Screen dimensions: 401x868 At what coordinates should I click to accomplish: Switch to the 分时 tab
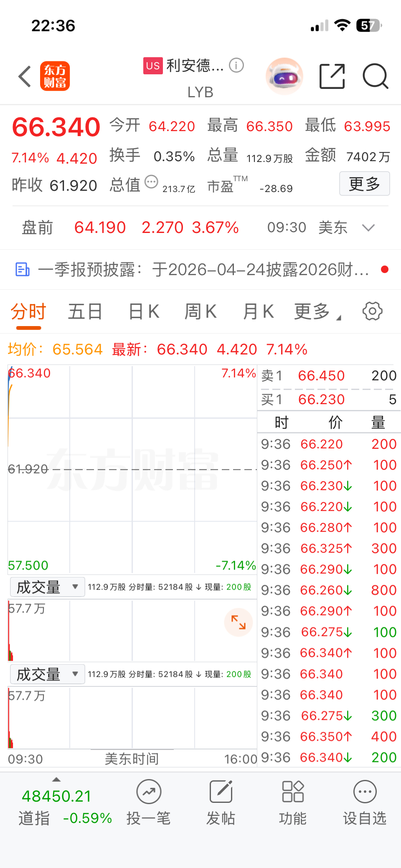click(28, 311)
